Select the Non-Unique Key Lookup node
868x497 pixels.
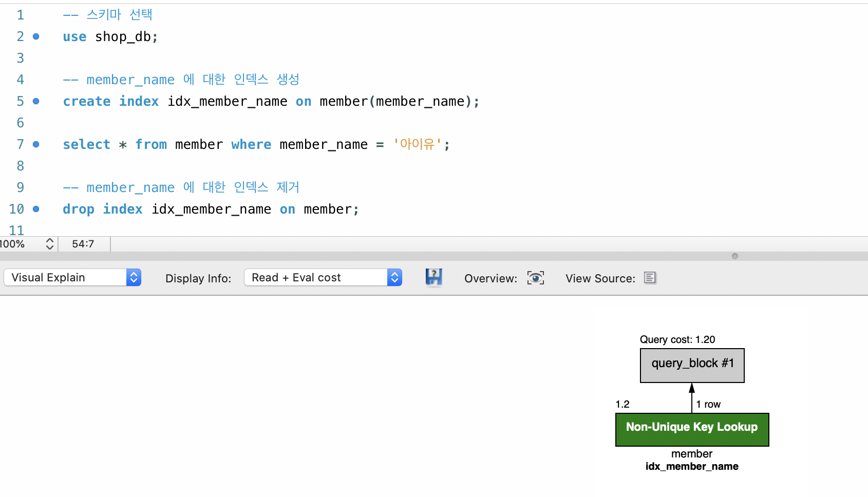coord(692,430)
